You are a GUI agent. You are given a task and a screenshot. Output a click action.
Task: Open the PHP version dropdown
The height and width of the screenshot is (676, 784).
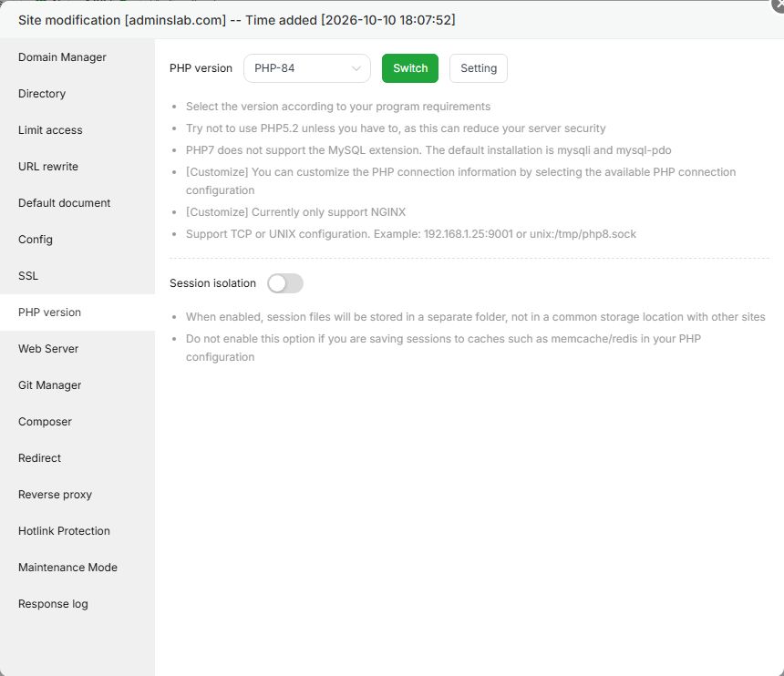[307, 68]
